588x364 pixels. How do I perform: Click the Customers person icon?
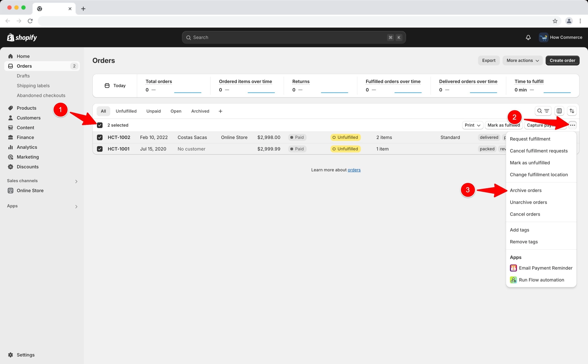[10, 118]
